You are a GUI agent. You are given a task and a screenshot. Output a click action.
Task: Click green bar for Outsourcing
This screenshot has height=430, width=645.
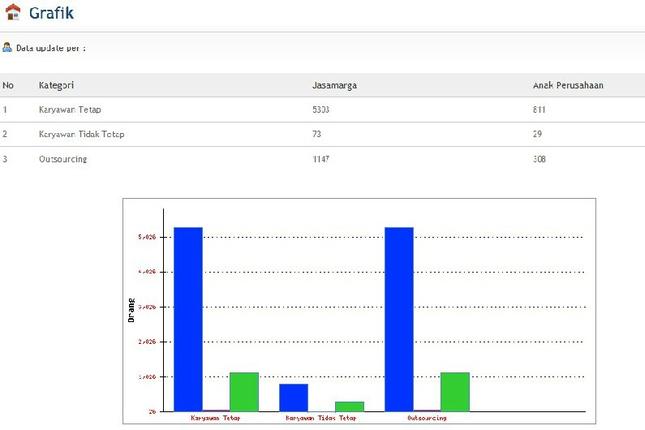[455, 391]
